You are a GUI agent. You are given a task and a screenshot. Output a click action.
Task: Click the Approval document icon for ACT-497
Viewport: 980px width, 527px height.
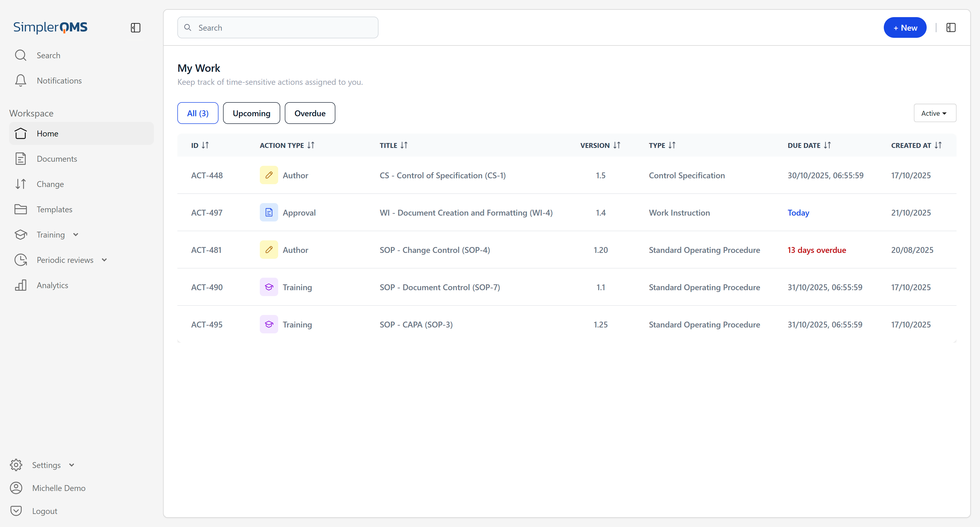tap(268, 213)
